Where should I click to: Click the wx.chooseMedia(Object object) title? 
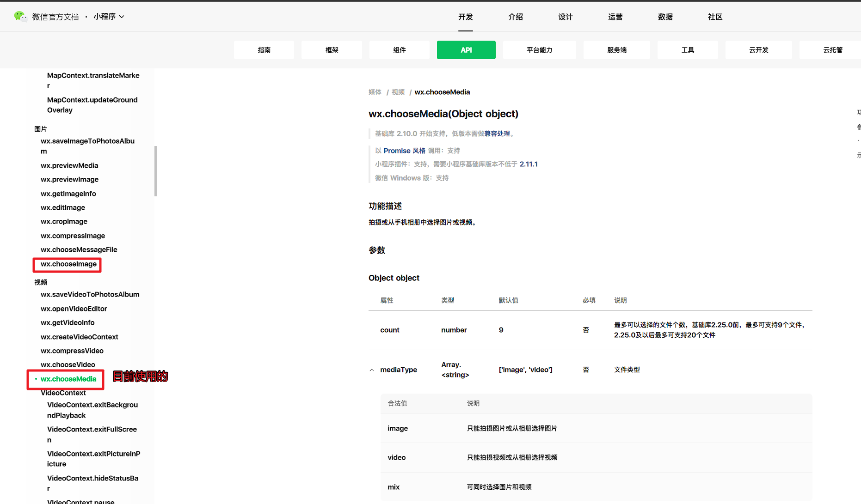[443, 114]
